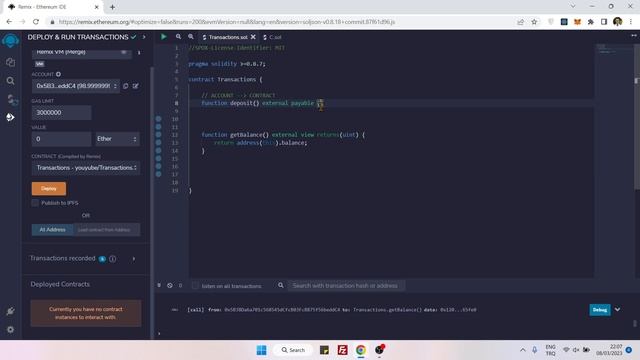Toggle breakpoint on line 17

(158, 174)
